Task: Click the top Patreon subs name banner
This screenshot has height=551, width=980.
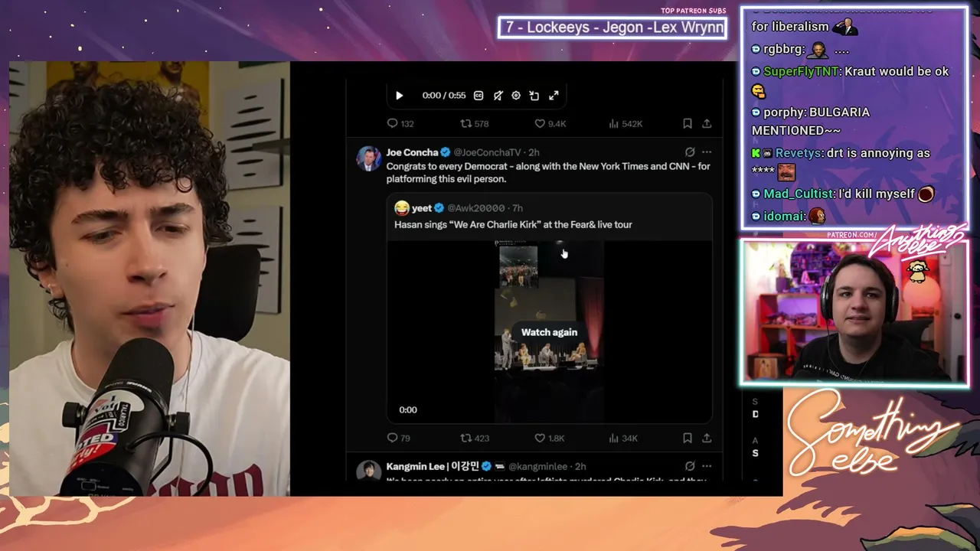Action: pos(612,28)
